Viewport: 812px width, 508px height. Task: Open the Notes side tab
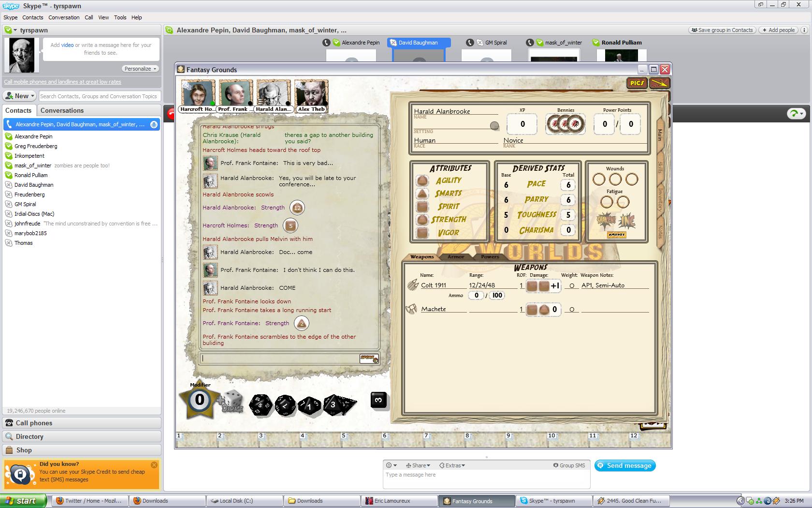tap(660, 232)
